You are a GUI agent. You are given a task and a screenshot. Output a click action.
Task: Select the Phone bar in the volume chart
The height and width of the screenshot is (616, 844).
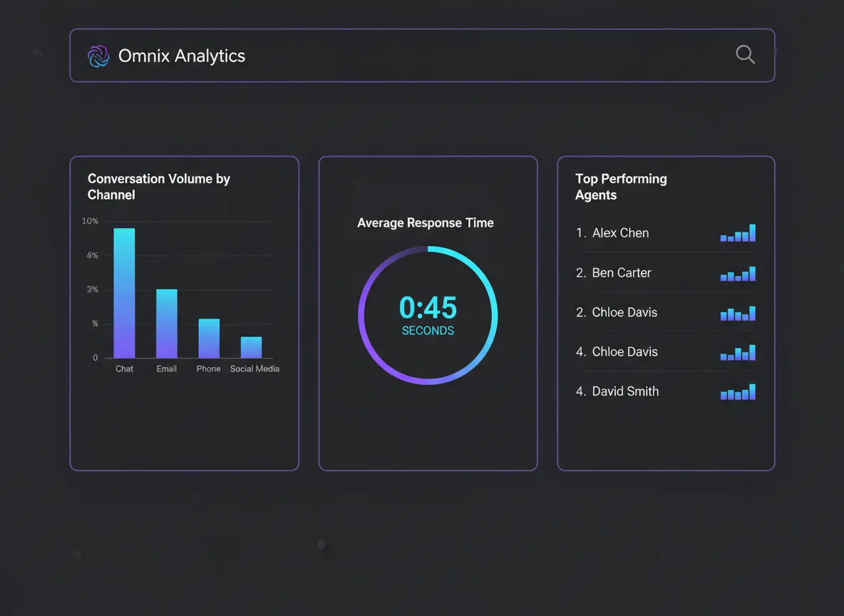click(x=208, y=339)
